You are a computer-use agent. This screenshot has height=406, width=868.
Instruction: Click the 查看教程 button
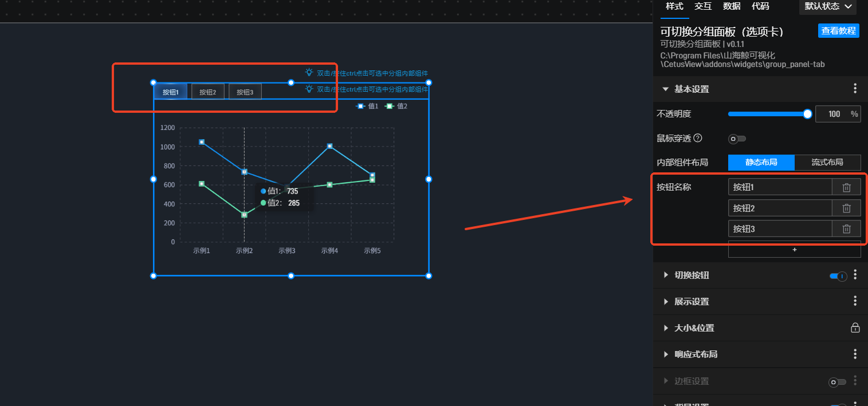pos(838,31)
